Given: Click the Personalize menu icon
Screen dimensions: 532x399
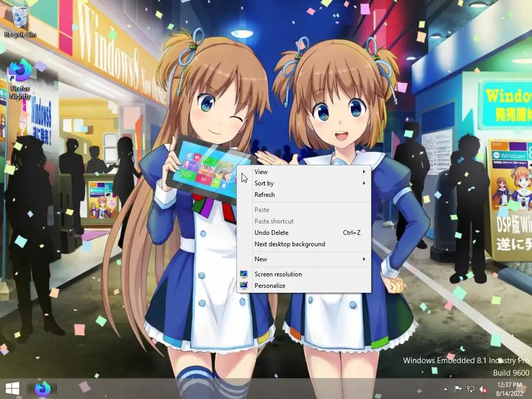Looking at the screenshot, I should (x=244, y=286).
